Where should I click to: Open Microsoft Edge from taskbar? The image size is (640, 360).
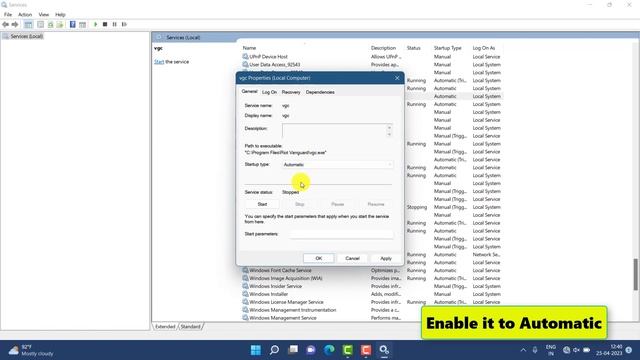tap(329, 350)
